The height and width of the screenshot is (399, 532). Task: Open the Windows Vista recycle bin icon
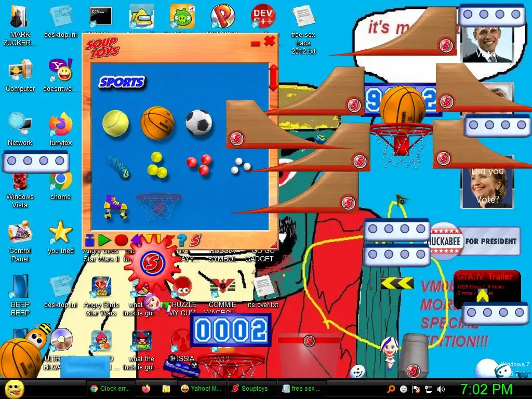tap(20, 192)
